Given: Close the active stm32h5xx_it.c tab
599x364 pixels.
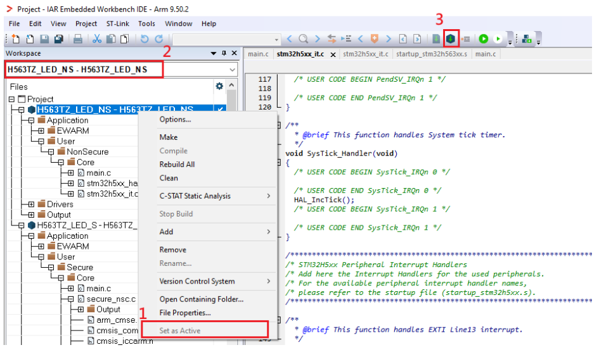Looking at the screenshot, I should point(333,54).
